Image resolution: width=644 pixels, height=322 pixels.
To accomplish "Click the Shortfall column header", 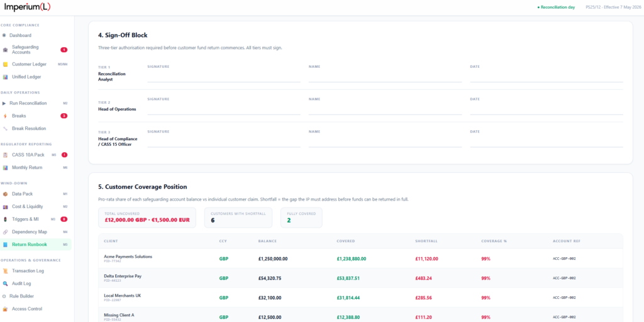I will coord(425,241).
